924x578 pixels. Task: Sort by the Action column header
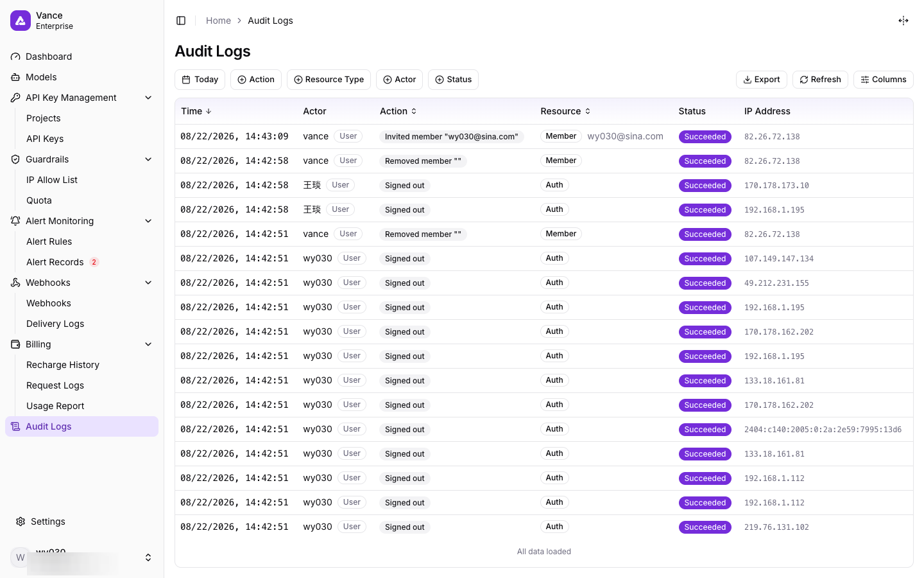click(398, 111)
